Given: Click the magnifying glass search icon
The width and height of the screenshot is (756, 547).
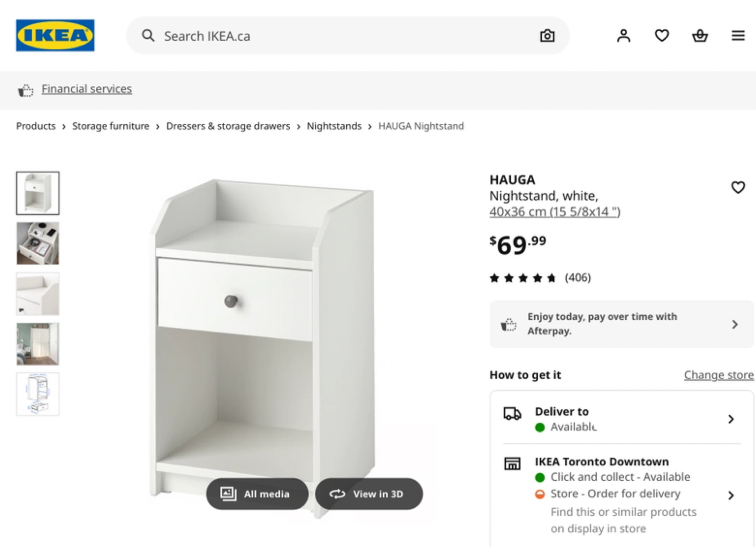Looking at the screenshot, I should 148,35.
